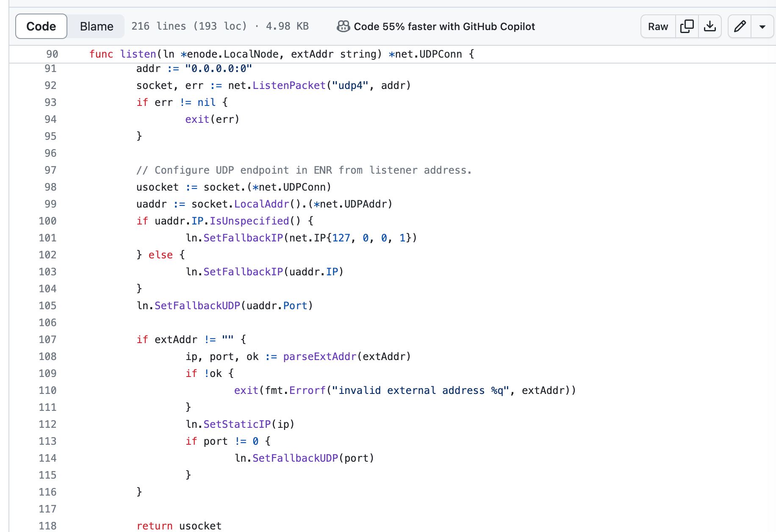The width and height of the screenshot is (776, 532).
Task: Click 'SetStaticIP' on line 112
Action: click(237, 424)
